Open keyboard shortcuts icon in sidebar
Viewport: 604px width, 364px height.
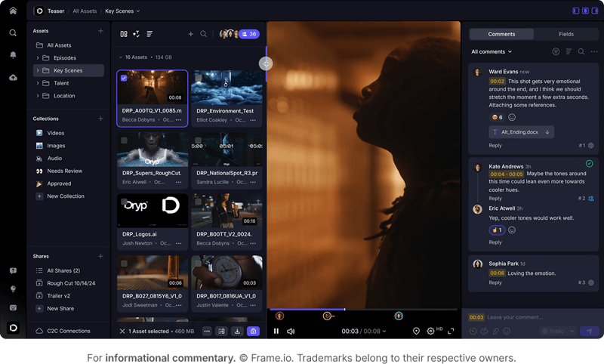pos(13,308)
